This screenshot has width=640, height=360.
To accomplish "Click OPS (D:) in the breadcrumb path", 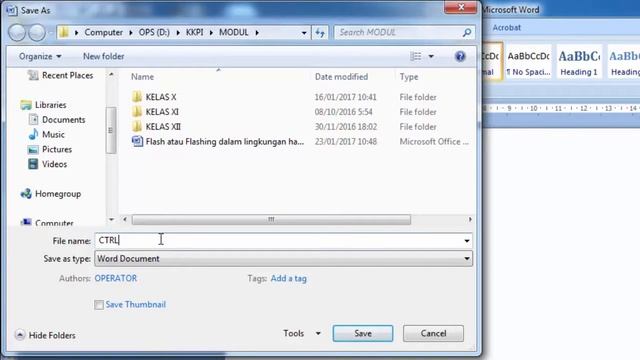I will coord(154,32).
